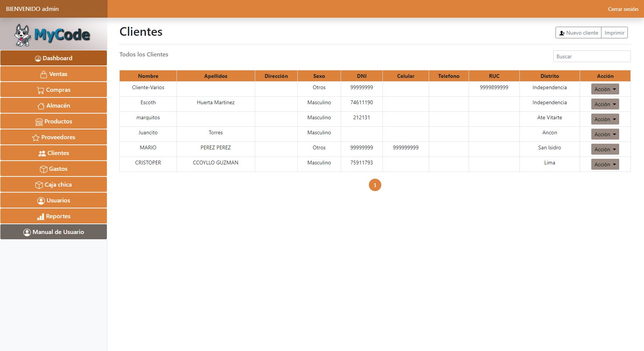
Task: Expand Acción dropdown for Escoth row
Action: 605,104
